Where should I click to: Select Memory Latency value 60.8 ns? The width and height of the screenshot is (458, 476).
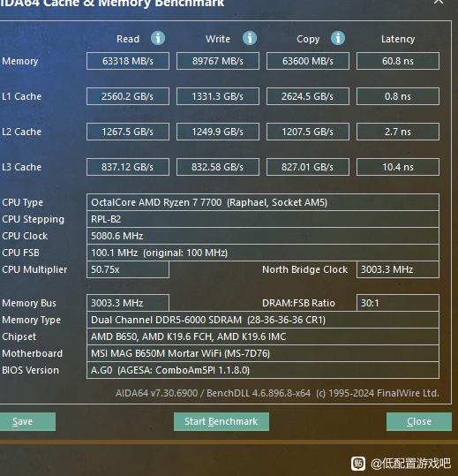coord(398,61)
